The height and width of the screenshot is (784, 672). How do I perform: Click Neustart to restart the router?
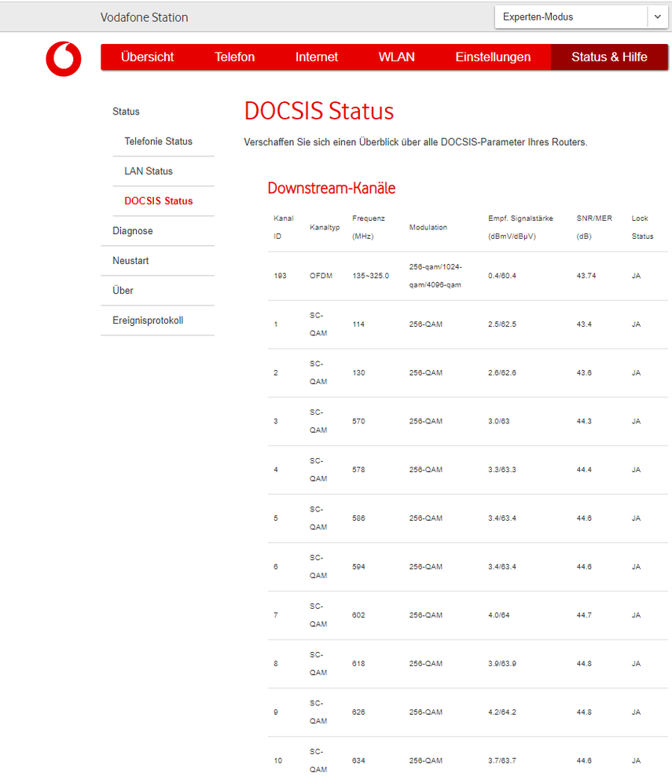[x=130, y=261]
